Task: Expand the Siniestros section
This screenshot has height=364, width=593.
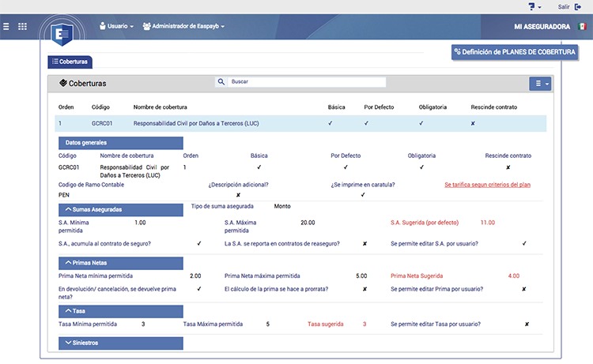Action: [121, 343]
